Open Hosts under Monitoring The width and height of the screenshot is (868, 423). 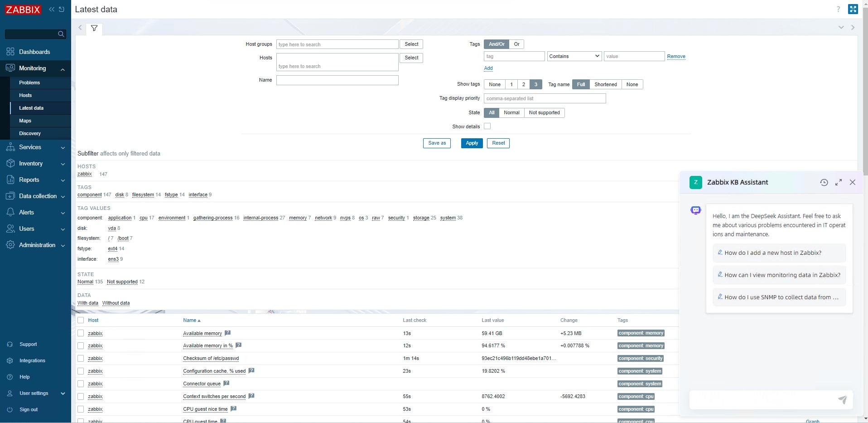coord(25,95)
